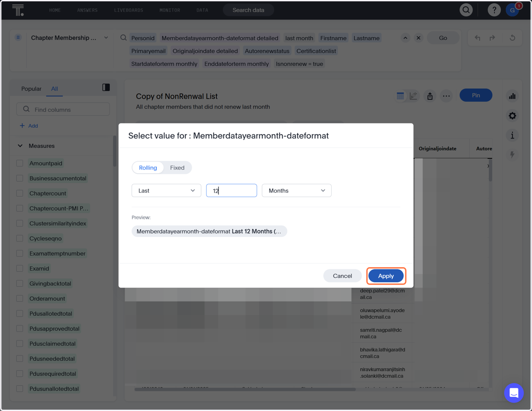532x411 pixels.
Task: Click the share icon
Action: 430,96
